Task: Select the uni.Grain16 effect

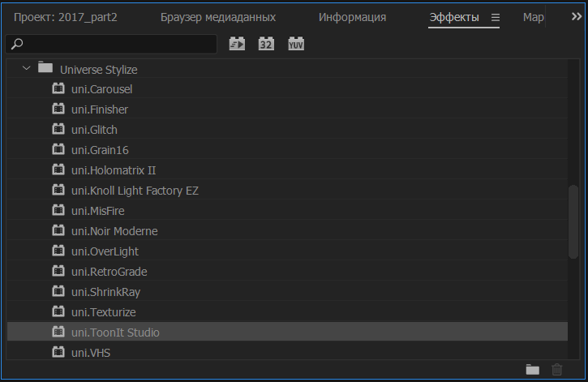Action: pyautogui.click(x=100, y=150)
